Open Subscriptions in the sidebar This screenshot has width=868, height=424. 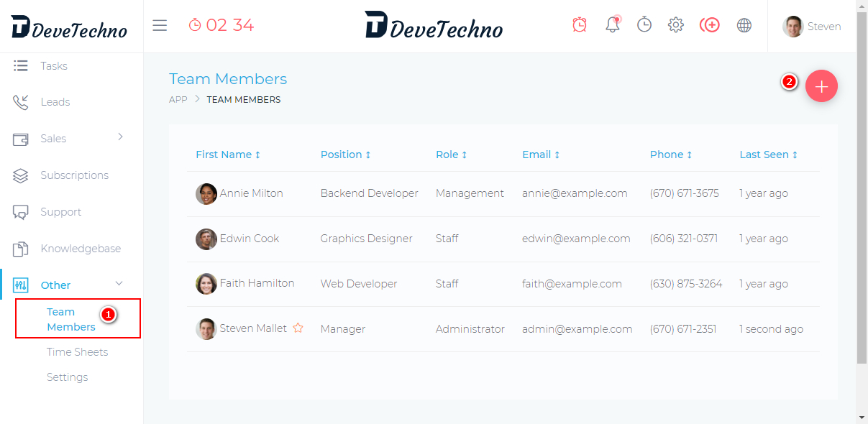coord(75,175)
